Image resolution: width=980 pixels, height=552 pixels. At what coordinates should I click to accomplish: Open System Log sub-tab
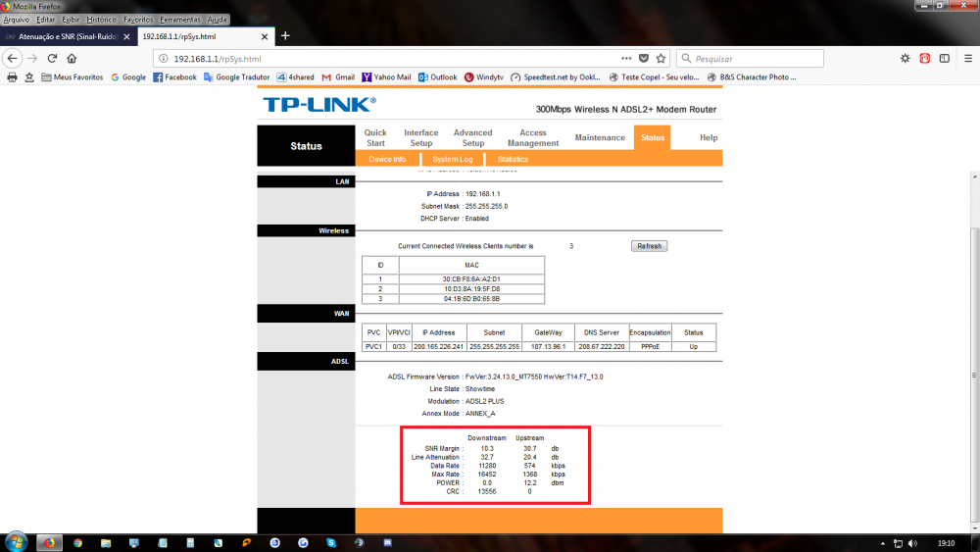[x=453, y=159]
